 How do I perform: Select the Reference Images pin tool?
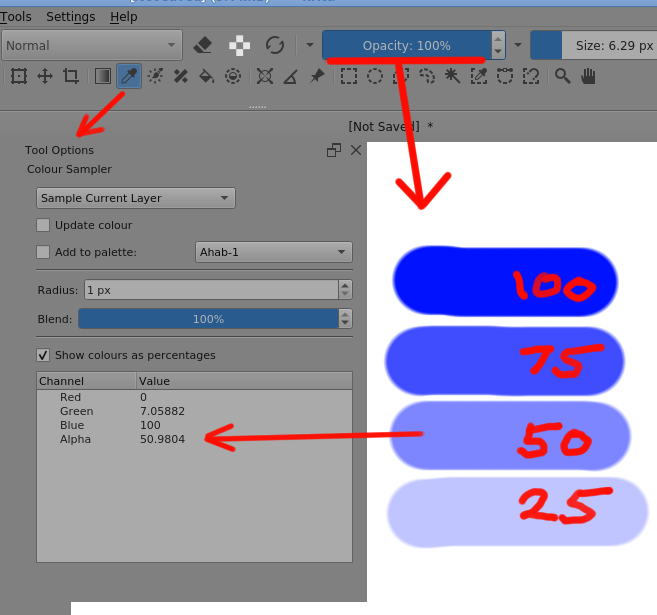tap(317, 76)
